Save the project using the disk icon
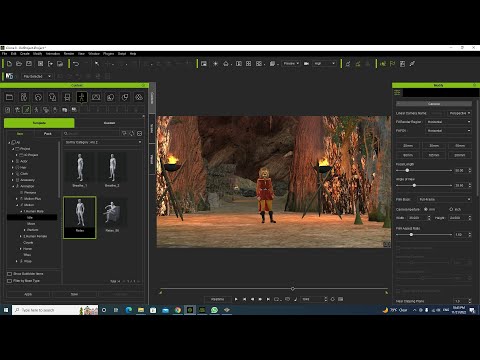 tap(29, 64)
